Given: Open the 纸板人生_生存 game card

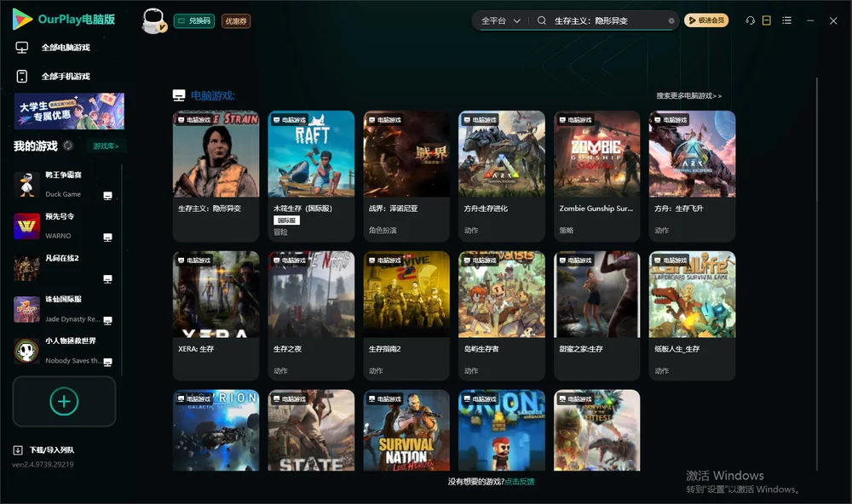Looking at the screenshot, I should [x=692, y=316].
